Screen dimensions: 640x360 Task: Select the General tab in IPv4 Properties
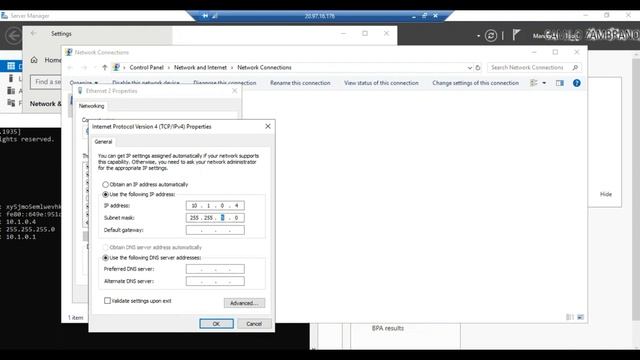coord(103,142)
